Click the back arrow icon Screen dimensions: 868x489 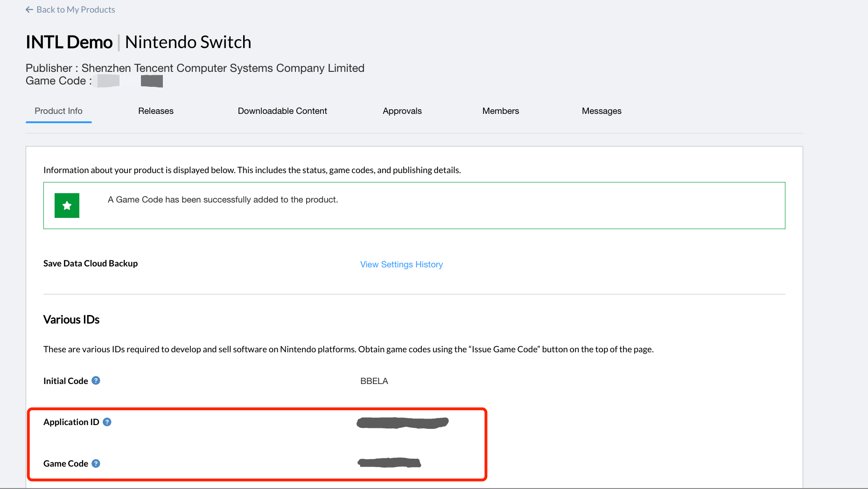point(29,10)
